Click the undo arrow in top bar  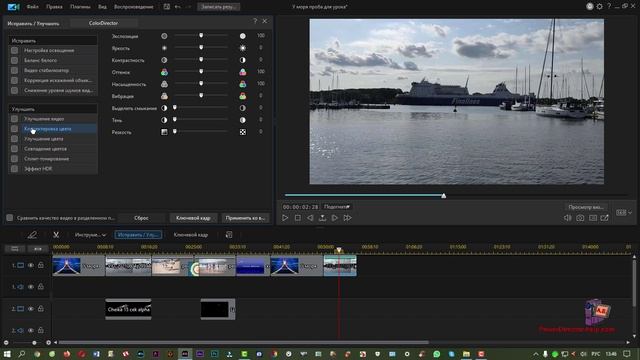[178, 7]
